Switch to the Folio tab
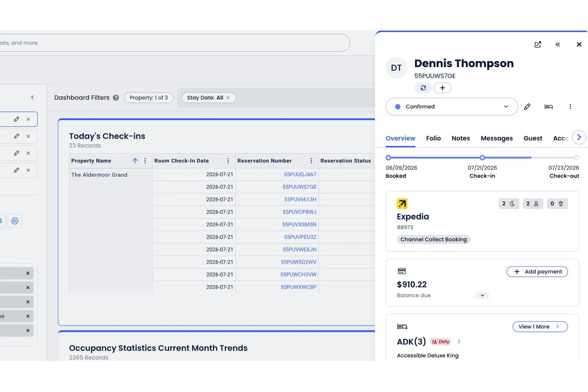 tap(433, 138)
